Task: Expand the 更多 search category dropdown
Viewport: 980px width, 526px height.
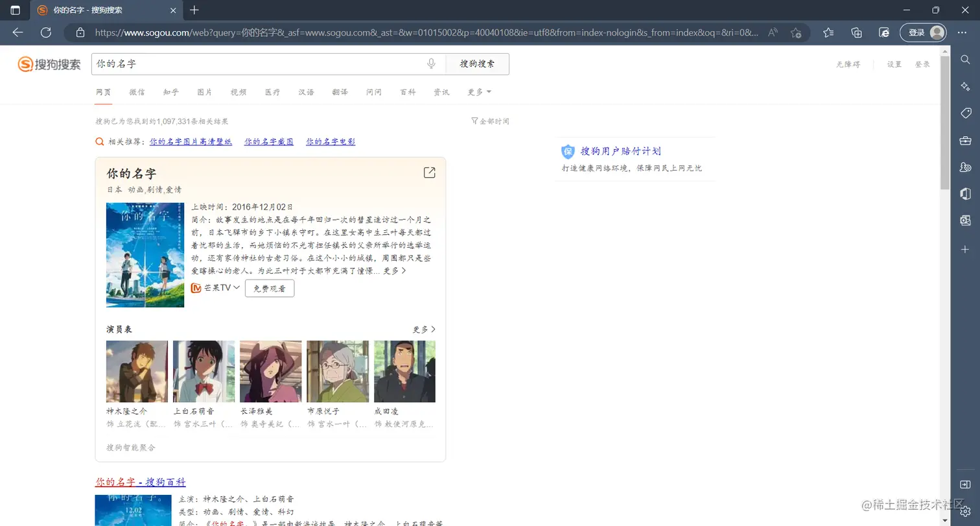Action: [480, 92]
